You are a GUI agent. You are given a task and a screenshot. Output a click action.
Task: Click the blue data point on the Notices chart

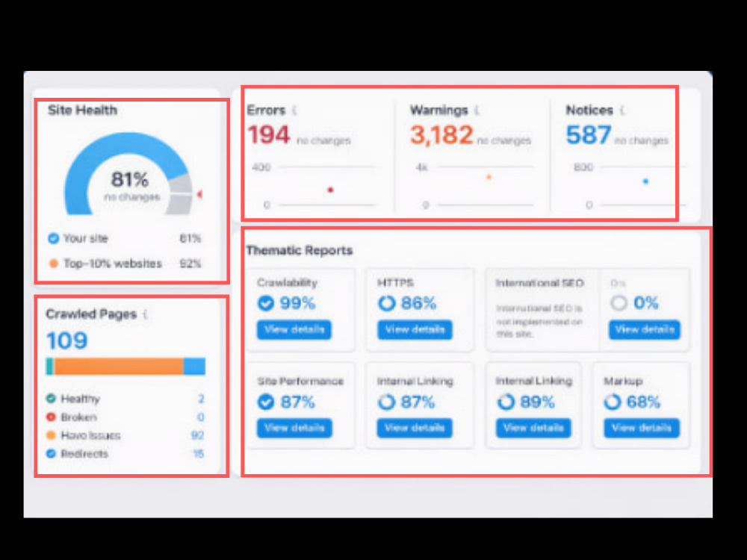pos(645,181)
